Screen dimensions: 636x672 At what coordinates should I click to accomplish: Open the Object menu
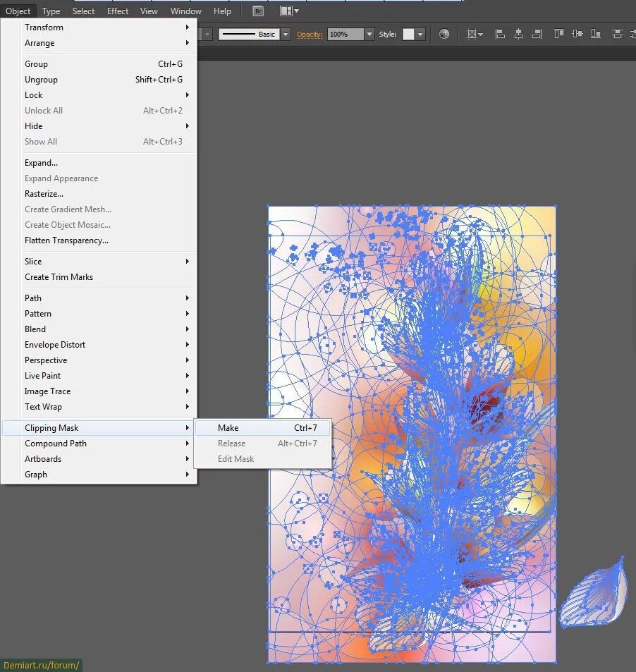click(x=18, y=11)
